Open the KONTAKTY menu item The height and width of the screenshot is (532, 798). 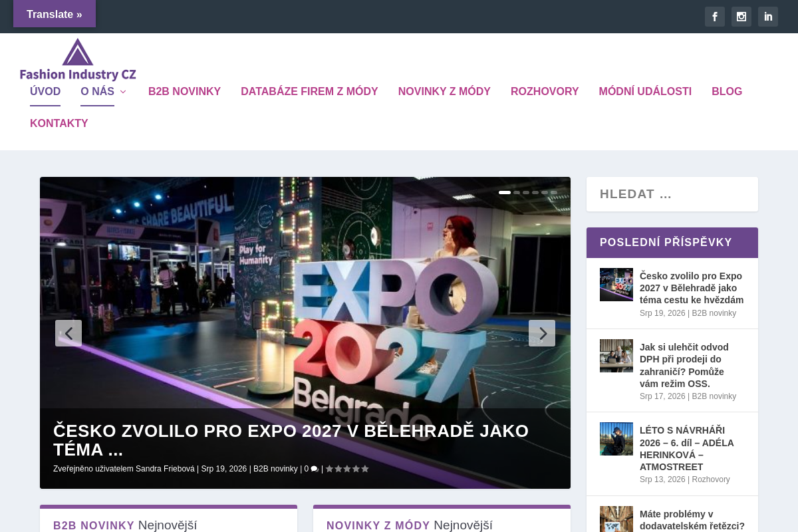[59, 124]
